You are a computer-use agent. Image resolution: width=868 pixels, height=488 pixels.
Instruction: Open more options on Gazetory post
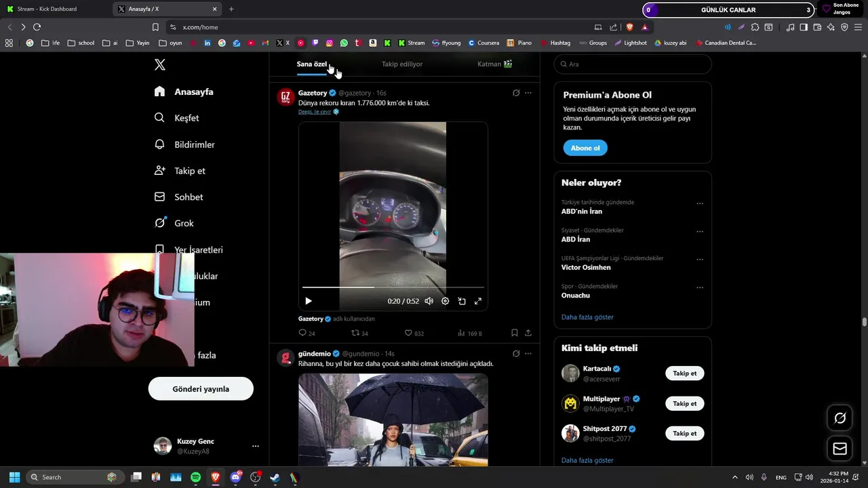point(528,93)
